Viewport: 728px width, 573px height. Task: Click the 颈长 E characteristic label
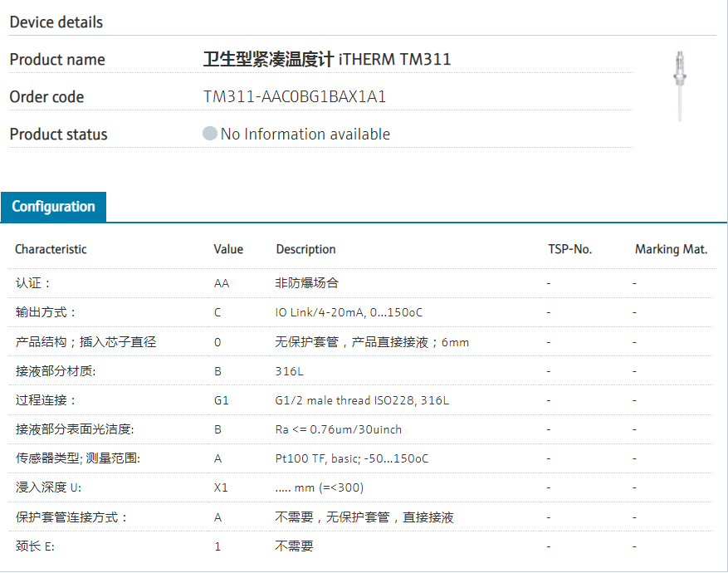(35, 546)
